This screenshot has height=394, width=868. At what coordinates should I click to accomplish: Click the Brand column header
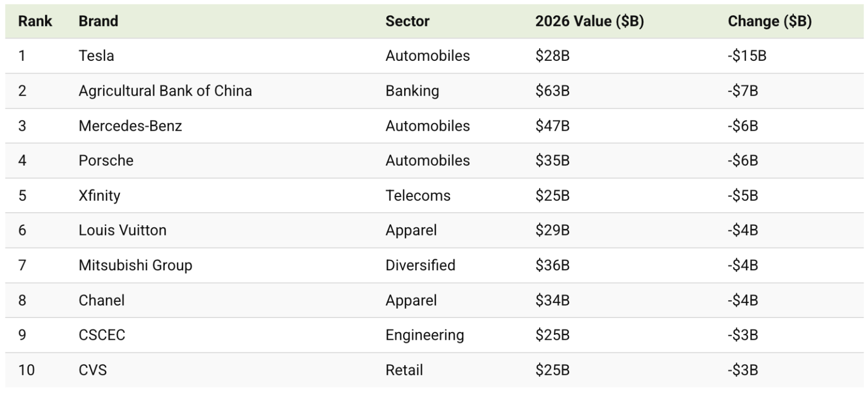[x=98, y=21]
